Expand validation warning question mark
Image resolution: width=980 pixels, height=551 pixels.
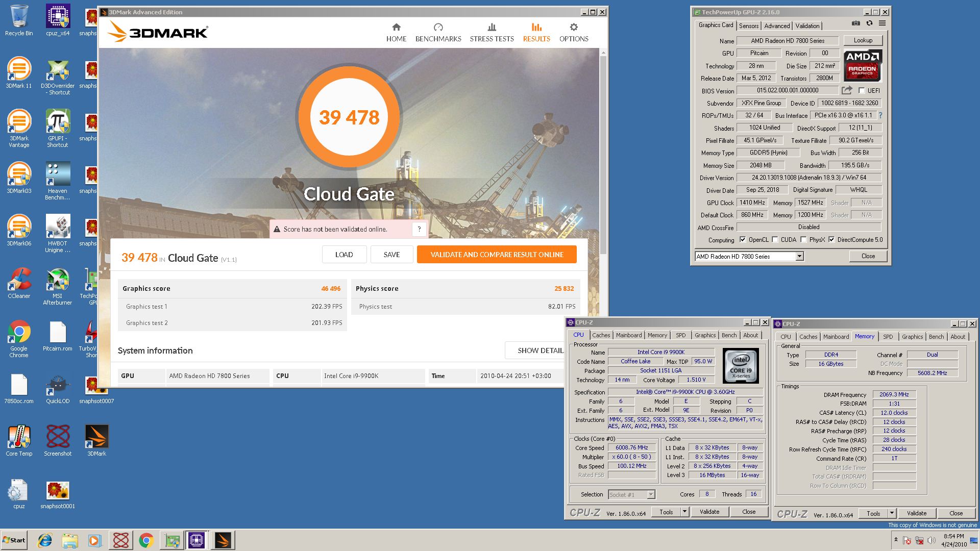[419, 229]
